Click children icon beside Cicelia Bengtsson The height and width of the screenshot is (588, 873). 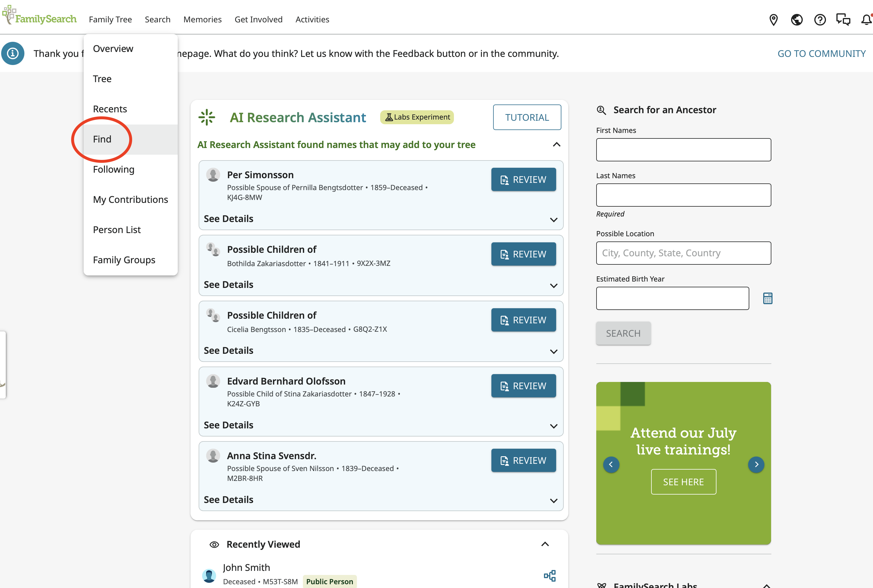(213, 315)
